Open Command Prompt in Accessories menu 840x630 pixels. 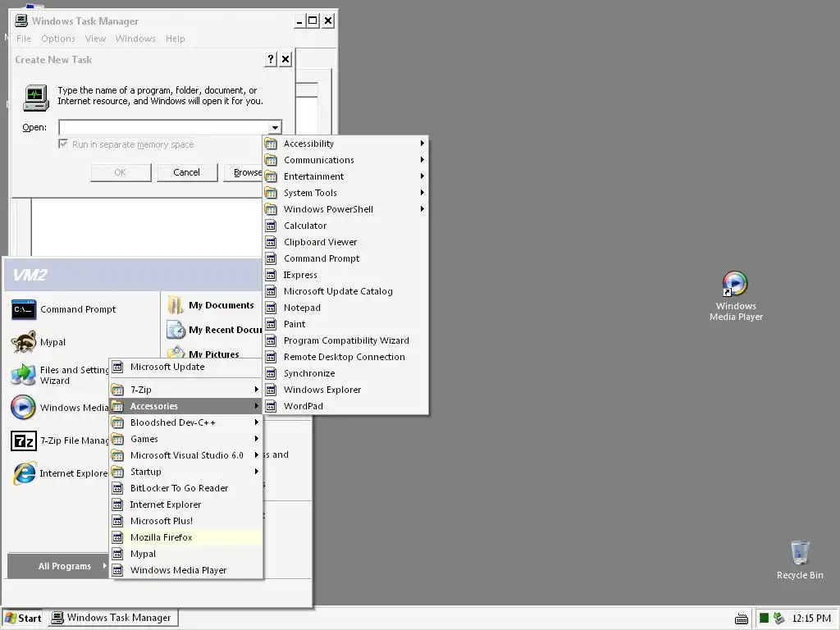click(345, 258)
